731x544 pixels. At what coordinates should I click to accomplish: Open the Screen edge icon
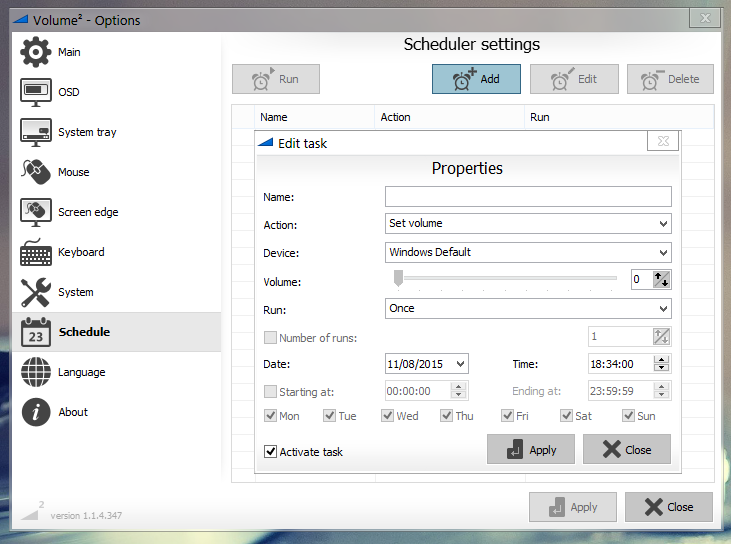(x=35, y=212)
